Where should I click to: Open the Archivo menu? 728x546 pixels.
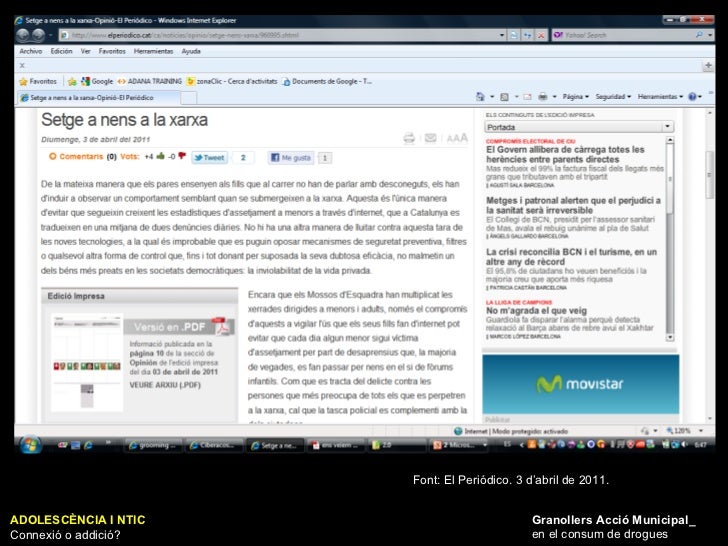[31, 51]
